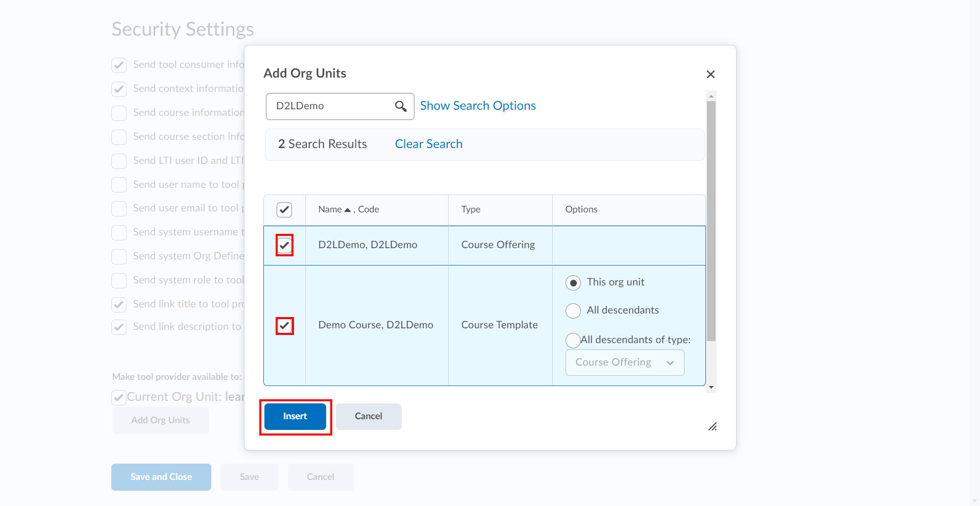Sort by Code column header

tap(369, 209)
